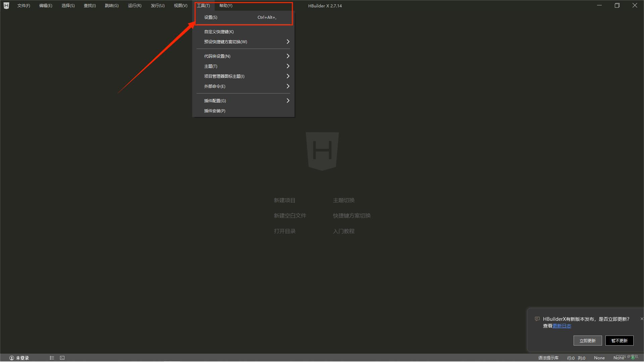Screen dimensions: 644x362
Task: Click 语法提示库 in the status bar
Action: pyautogui.click(x=548, y=358)
